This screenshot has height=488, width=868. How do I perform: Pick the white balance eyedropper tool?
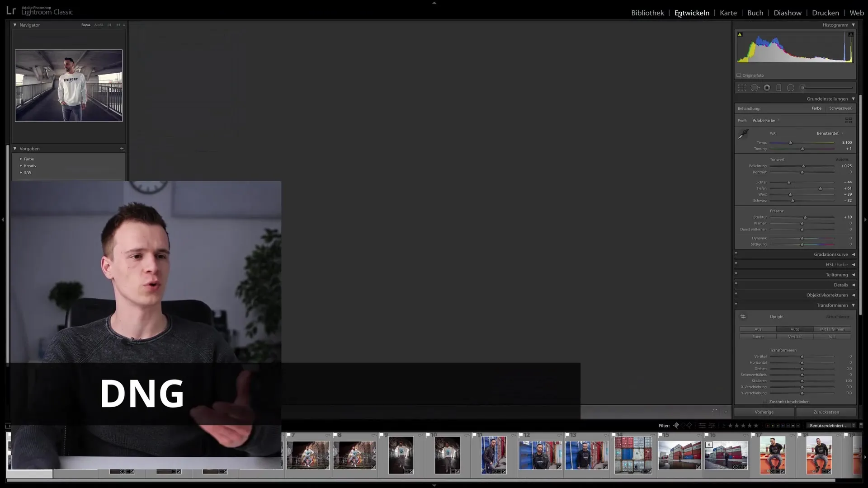(x=743, y=134)
